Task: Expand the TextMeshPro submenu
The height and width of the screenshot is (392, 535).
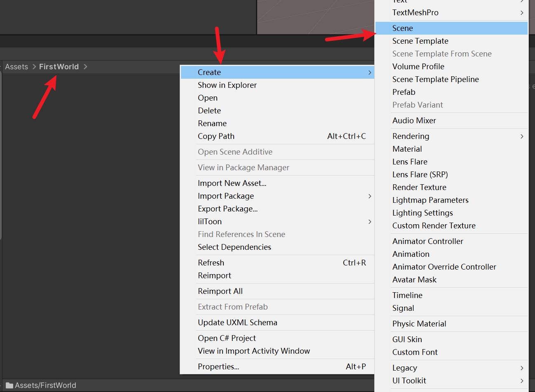Action: [x=452, y=12]
